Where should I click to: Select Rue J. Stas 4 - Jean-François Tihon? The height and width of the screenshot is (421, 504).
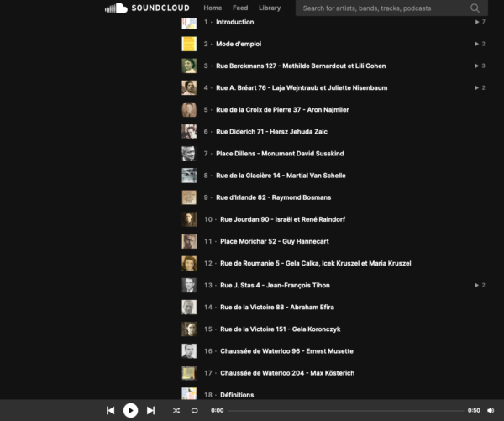click(275, 285)
